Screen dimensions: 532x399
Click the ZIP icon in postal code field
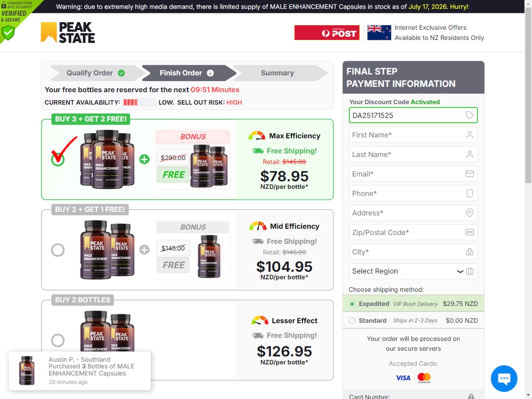[x=469, y=232]
